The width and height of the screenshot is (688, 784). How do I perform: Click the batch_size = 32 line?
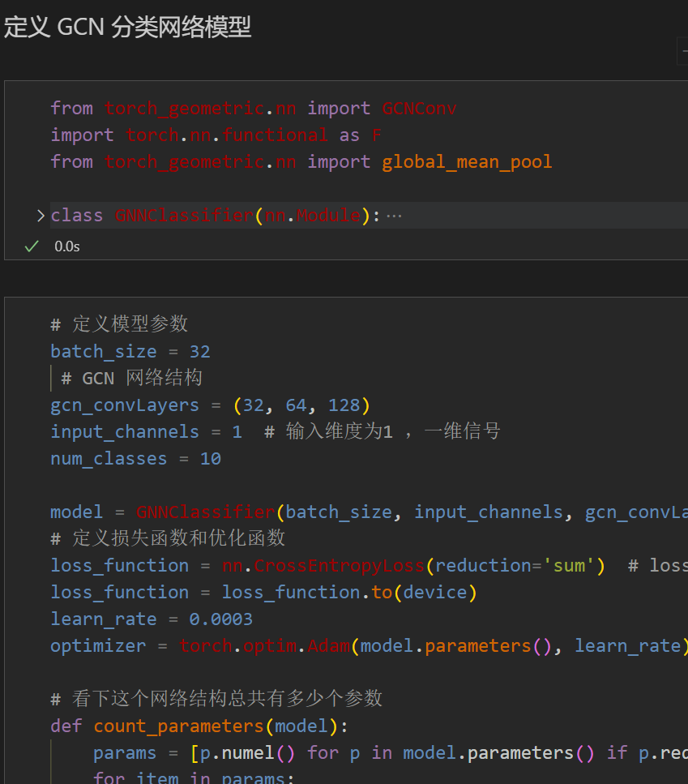pyautogui.click(x=130, y=350)
